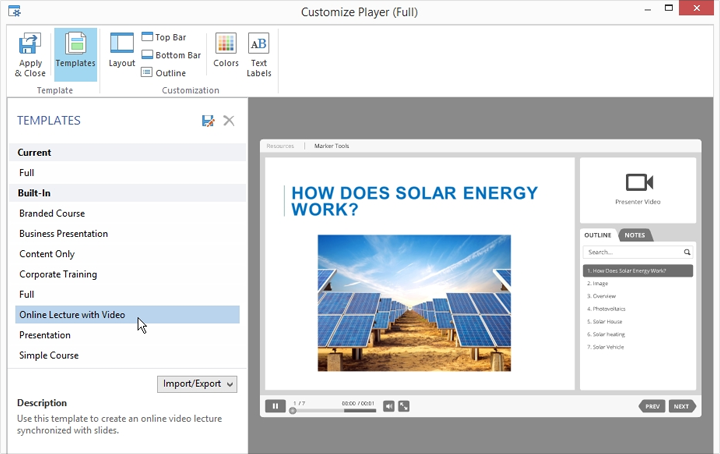This screenshot has width=720, height=454.
Task: Choose the Simple Course template
Action: (127, 355)
